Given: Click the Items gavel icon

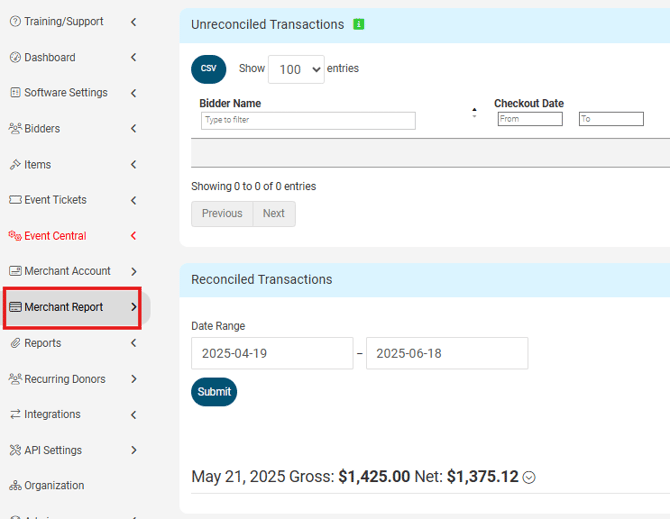Looking at the screenshot, I should (15, 165).
